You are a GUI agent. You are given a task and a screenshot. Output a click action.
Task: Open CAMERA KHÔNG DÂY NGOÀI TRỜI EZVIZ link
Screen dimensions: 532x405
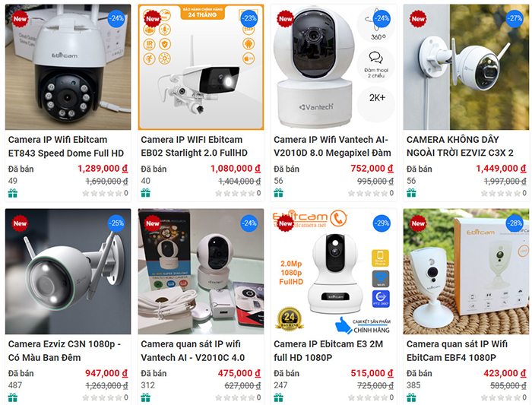click(x=460, y=146)
